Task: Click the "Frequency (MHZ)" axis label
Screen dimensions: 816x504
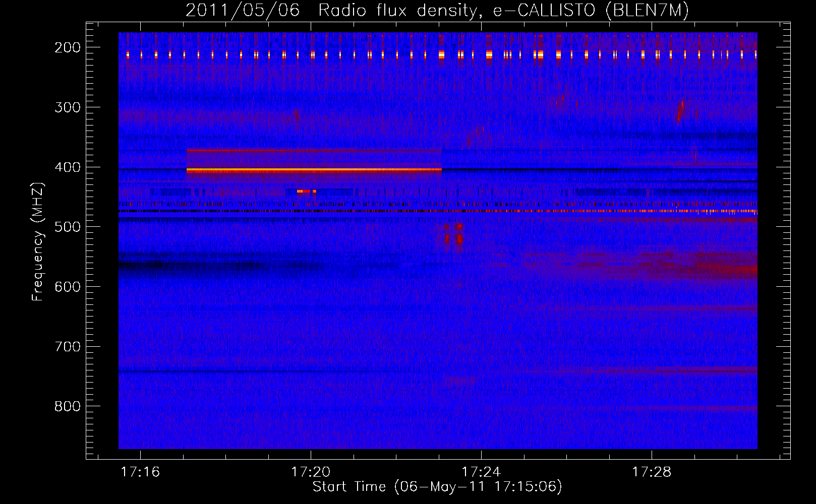Action: coord(38,242)
